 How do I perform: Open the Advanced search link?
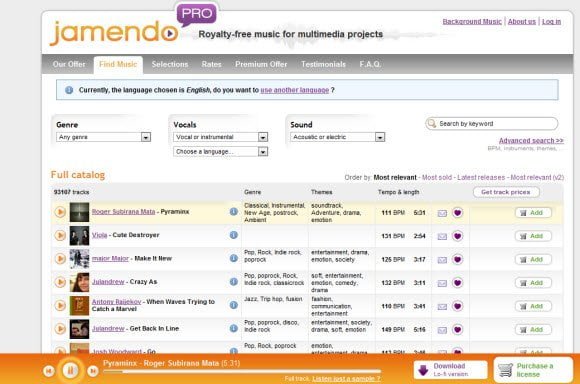(x=531, y=141)
